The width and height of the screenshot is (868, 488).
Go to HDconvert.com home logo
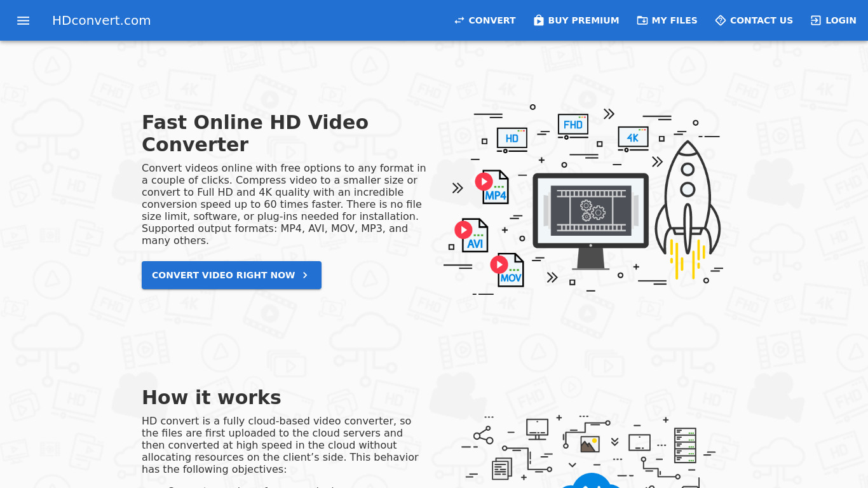tap(102, 20)
